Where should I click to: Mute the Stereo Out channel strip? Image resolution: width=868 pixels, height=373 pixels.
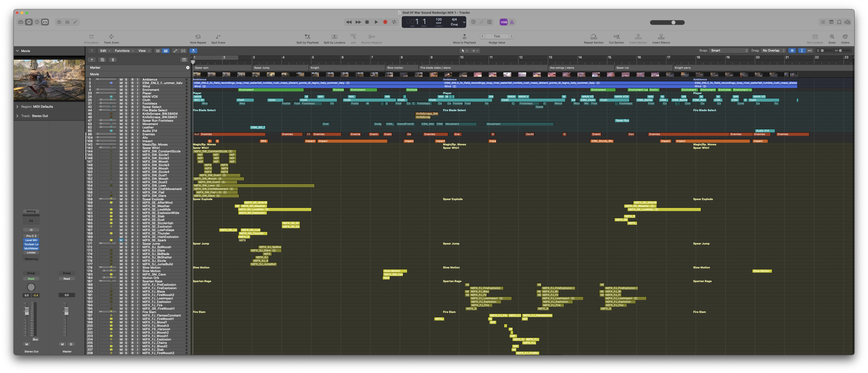(27, 344)
